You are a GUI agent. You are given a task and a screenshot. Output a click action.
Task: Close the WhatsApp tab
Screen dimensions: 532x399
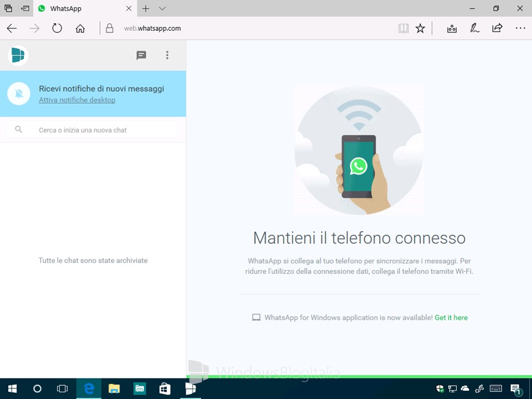129,8
